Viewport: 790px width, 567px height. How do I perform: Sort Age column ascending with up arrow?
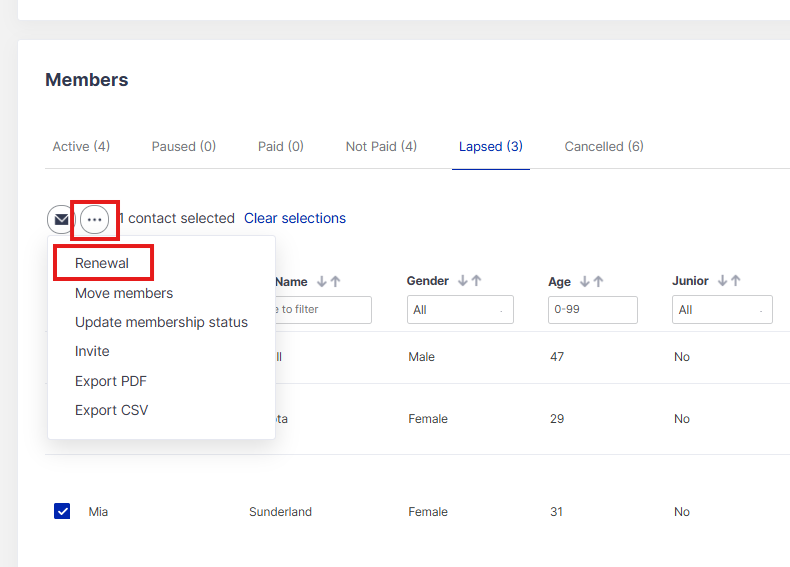coord(598,282)
